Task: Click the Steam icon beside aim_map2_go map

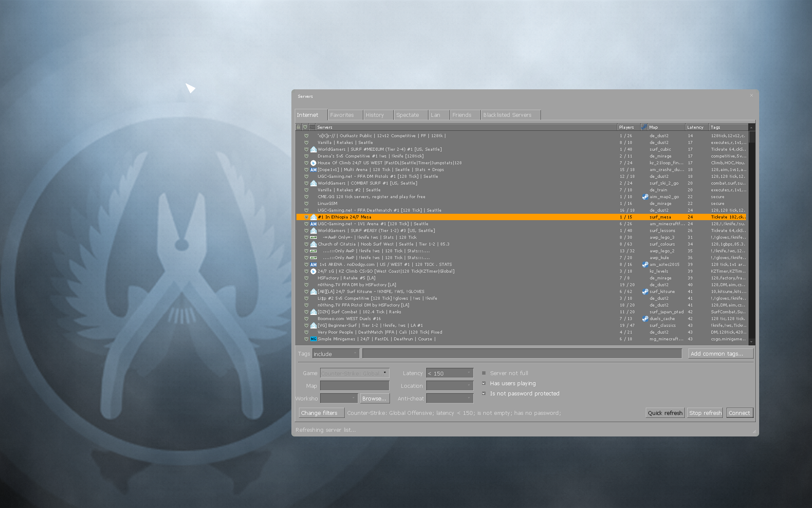Action: coord(645,196)
